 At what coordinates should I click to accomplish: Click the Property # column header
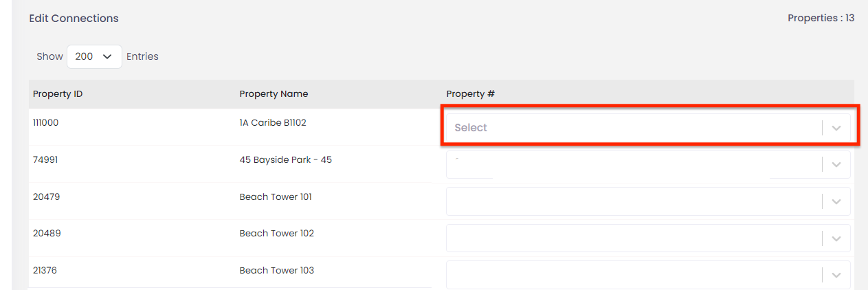coord(470,94)
